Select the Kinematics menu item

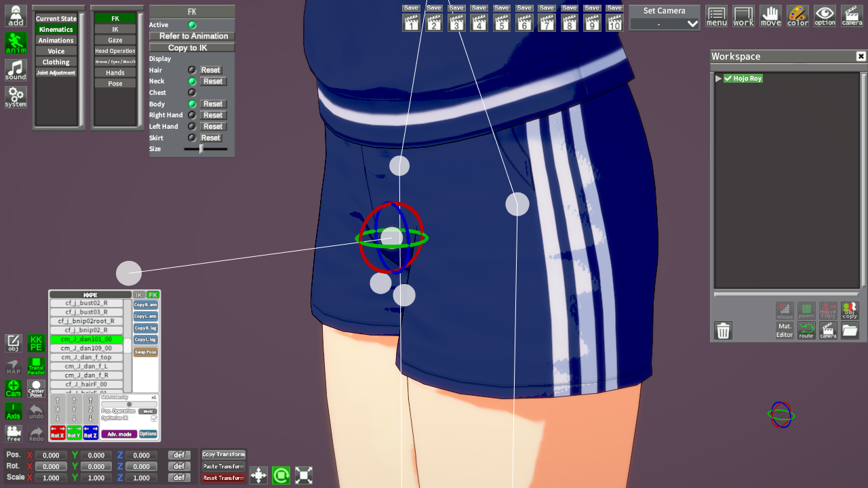point(56,30)
